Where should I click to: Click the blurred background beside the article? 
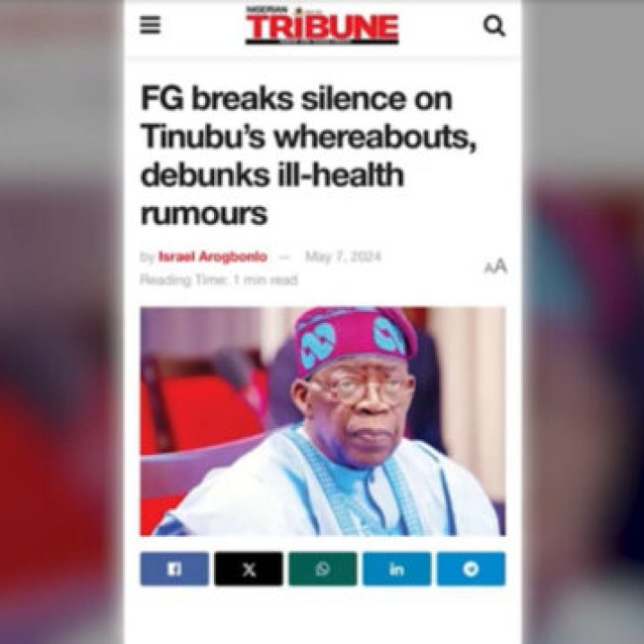61,322
